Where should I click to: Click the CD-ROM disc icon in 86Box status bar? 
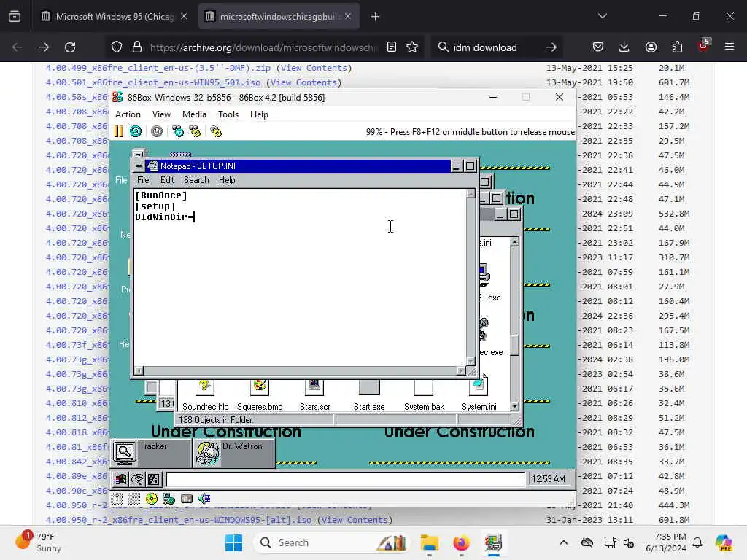coord(152,499)
